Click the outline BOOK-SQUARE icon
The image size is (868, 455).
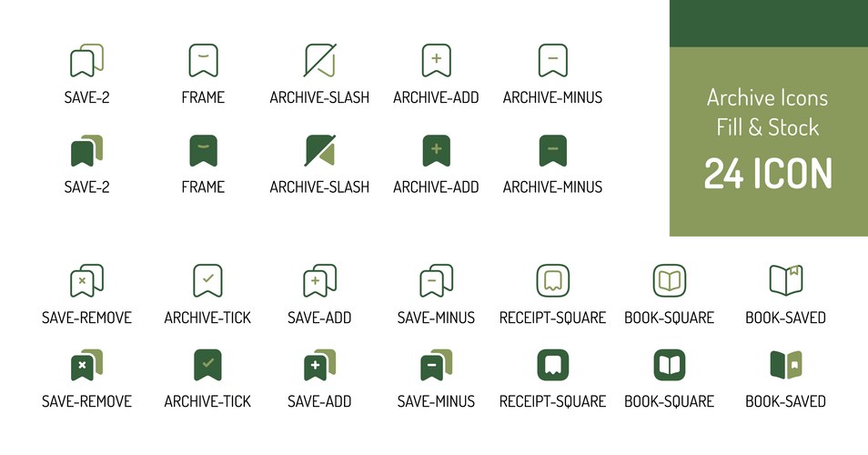tap(669, 280)
